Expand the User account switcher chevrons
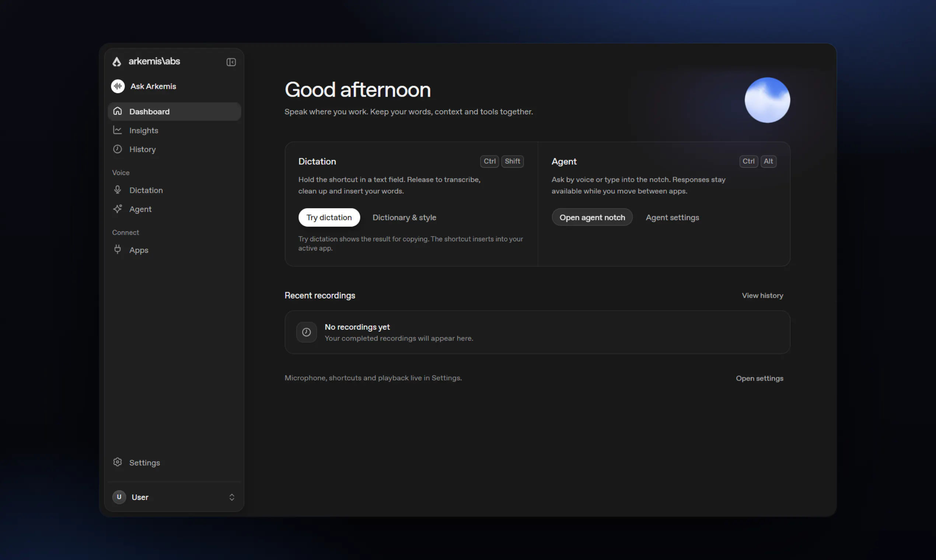Screen dimensions: 936x560 [x=232, y=497]
